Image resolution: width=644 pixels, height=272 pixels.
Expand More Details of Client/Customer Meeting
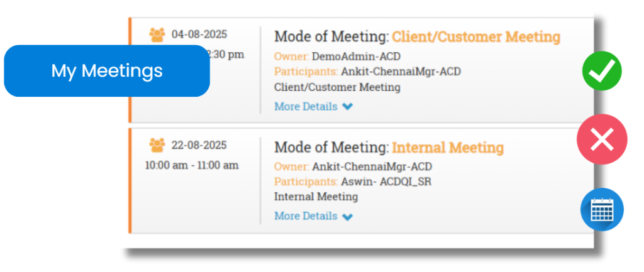tap(313, 107)
